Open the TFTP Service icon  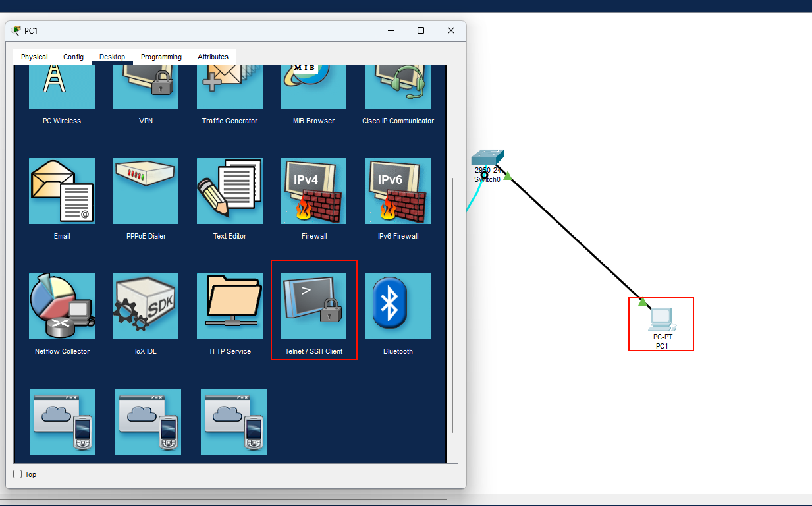click(229, 306)
